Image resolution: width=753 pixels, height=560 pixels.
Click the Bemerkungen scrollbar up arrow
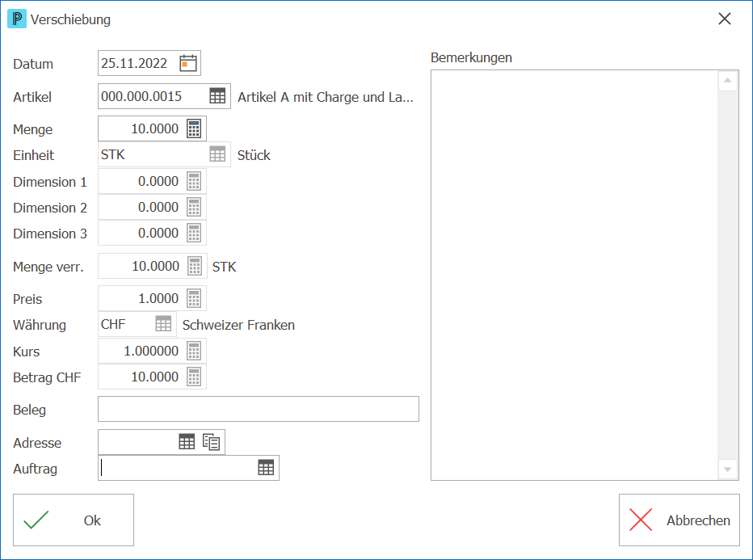(x=727, y=81)
